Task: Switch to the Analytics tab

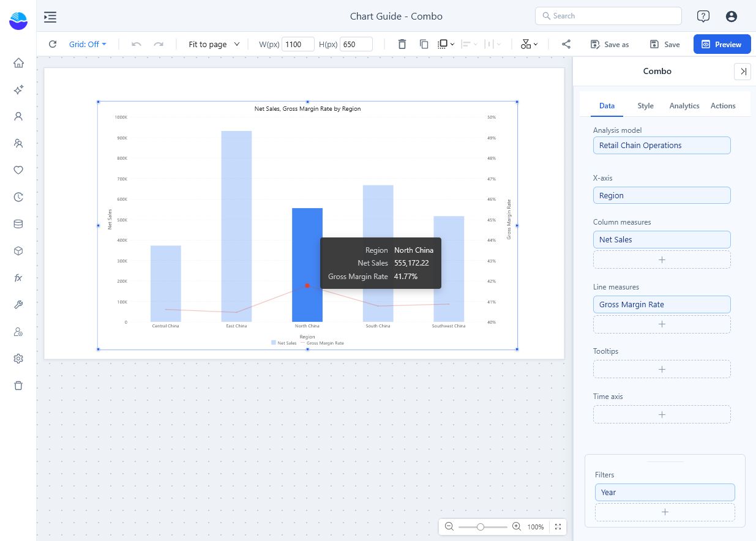Action: tap(684, 106)
